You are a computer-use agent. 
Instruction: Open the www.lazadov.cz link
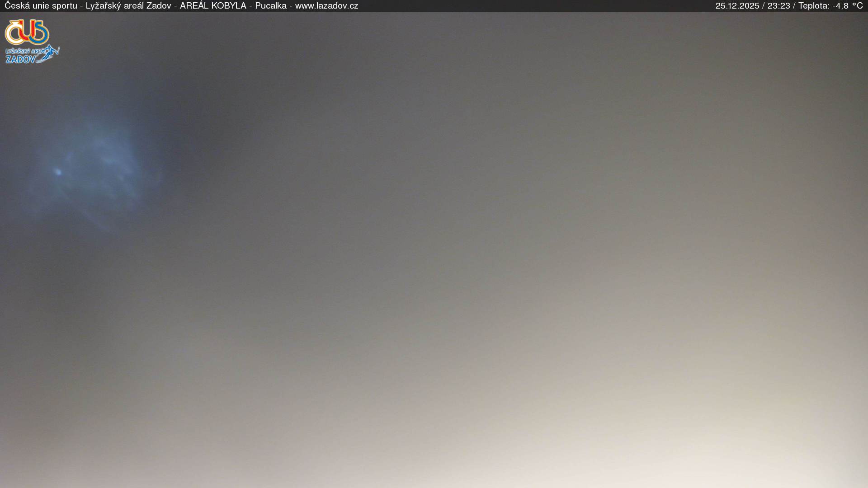coord(326,6)
